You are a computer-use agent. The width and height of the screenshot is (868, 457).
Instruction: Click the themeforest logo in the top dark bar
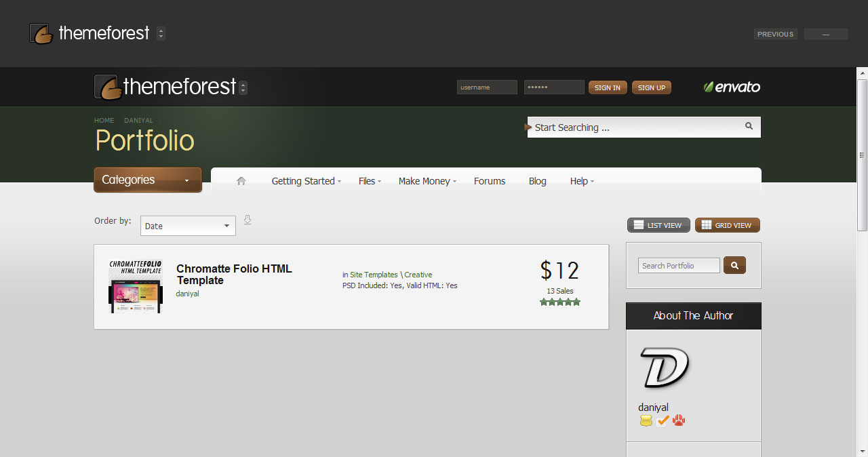coord(90,33)
